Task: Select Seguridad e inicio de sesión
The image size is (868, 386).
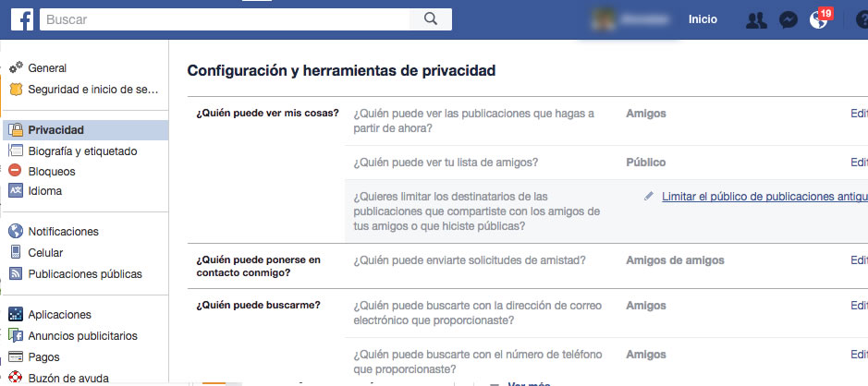Action: click(93, 90)
